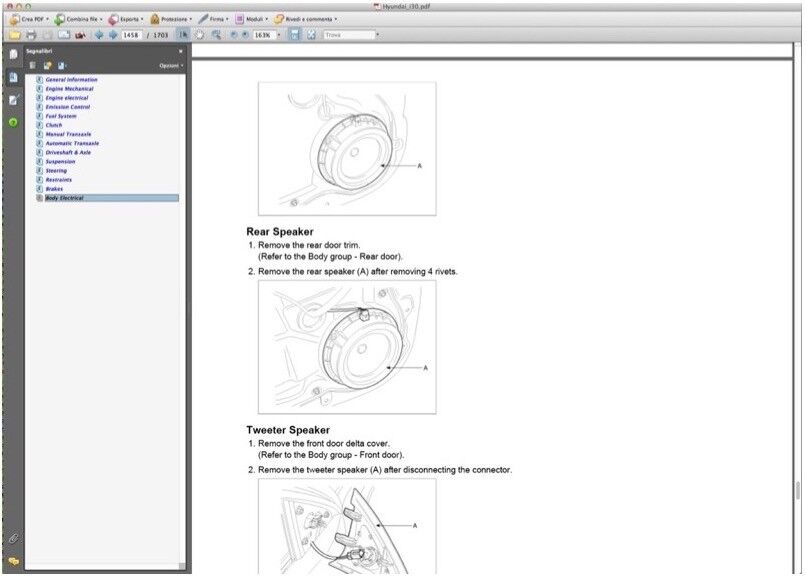The image size is (806, 582).
Task: Click the Print icon in the toolbar
Action: click(31, 35)
